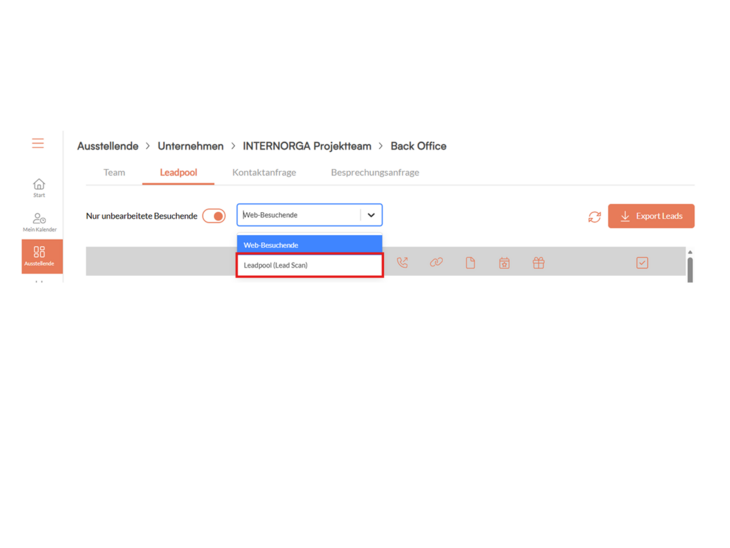Switch to the Team tab
The height and width of the screenshot is (548, 730).
[x=114, y=173]
